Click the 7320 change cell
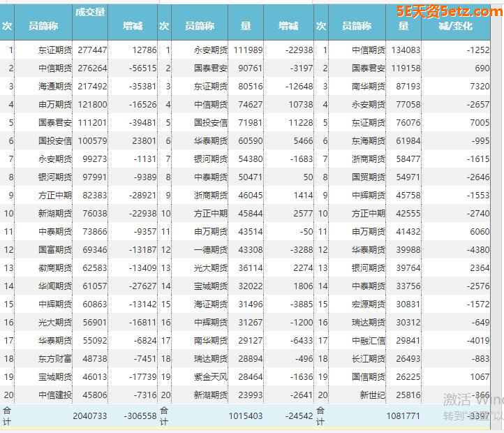 (480, 87)
